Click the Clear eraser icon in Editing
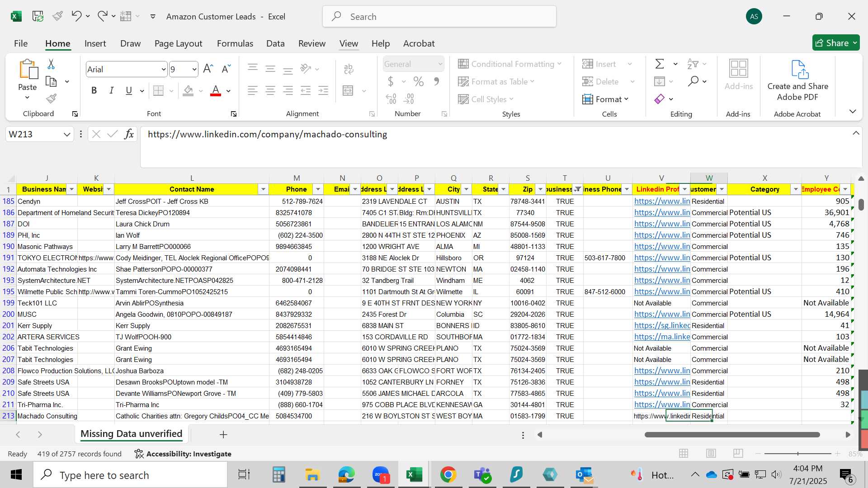868x488 pixels. coord(660,99)
